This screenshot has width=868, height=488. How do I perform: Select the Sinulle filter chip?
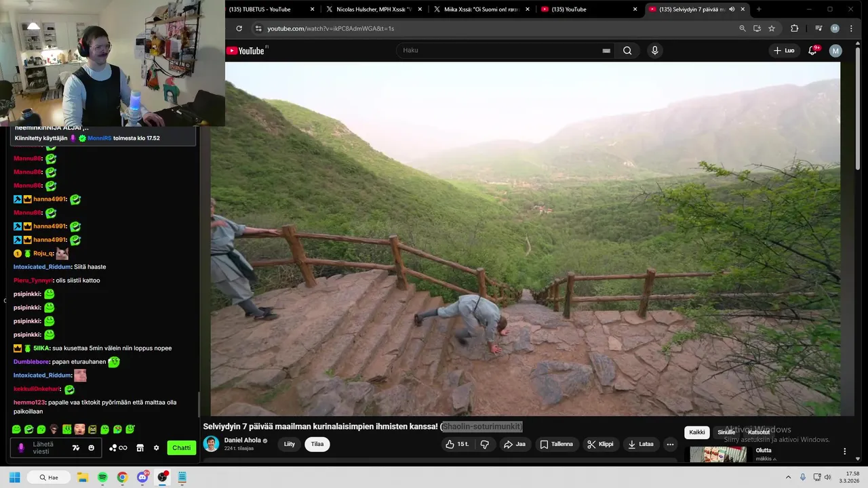tap(726, 432)
